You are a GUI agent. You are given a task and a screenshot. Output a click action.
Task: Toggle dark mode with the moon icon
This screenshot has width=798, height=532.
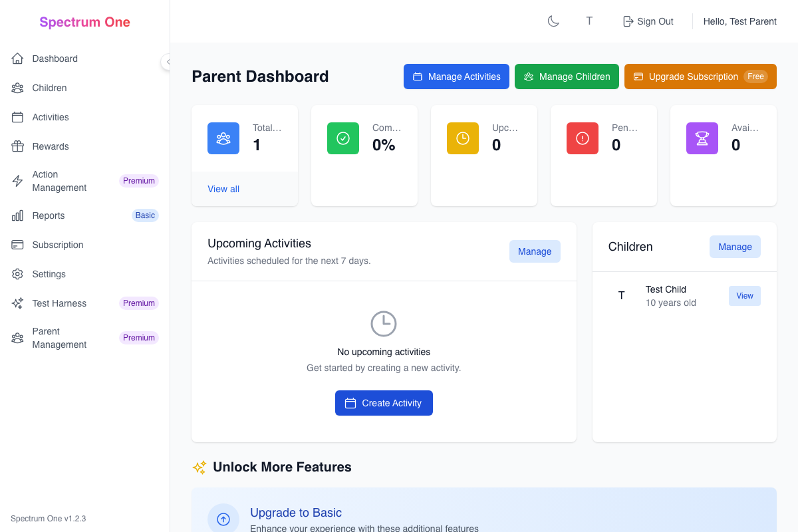[553, 21]
